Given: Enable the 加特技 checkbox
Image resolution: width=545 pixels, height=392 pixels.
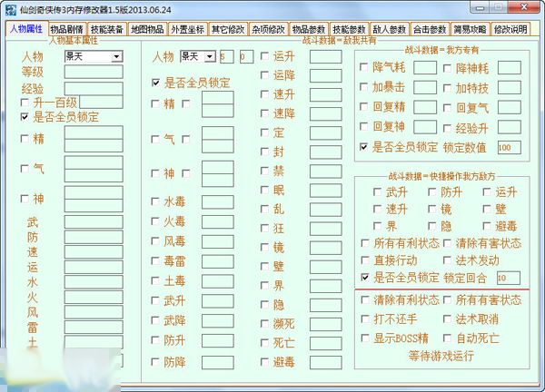Looking at the screenshot, I should point(447,88).
